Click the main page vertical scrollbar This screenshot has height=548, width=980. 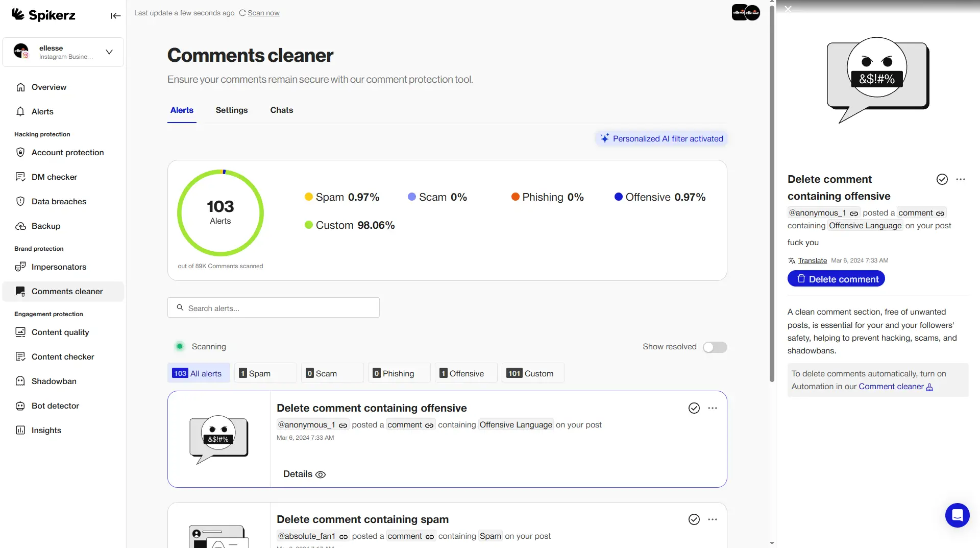(x=772, y=194)
